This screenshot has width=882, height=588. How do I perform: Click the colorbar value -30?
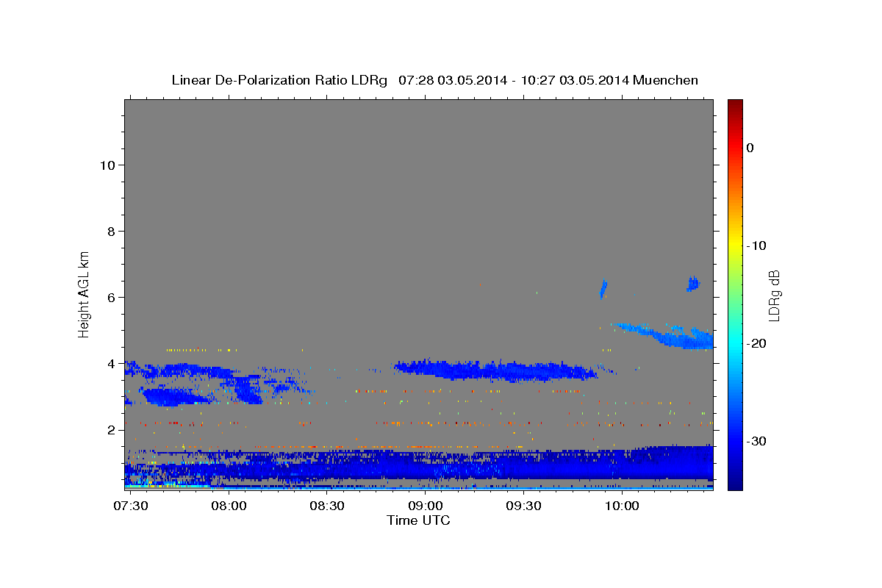coord(756,441)
